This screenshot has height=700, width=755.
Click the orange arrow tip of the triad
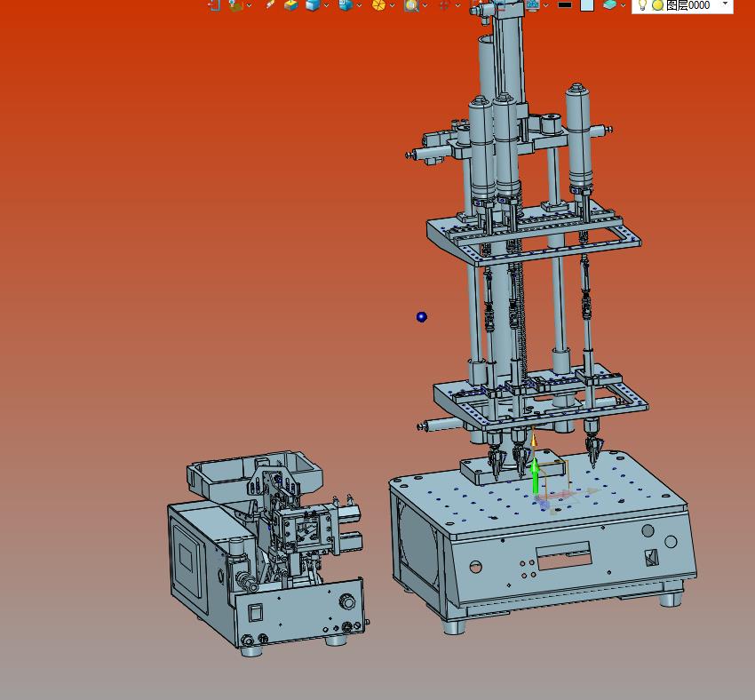pyautogui.click(x=534, y=440)
